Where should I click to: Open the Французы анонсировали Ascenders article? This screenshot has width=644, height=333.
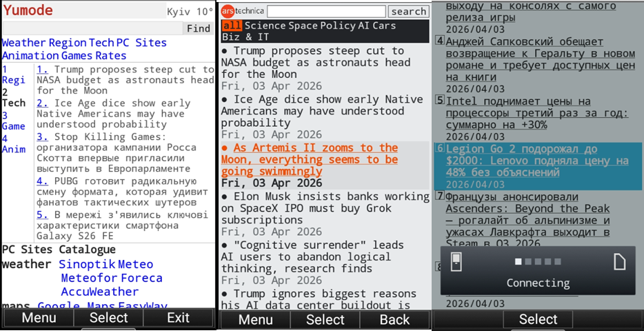pyautogui.click(x=527, y=220)
